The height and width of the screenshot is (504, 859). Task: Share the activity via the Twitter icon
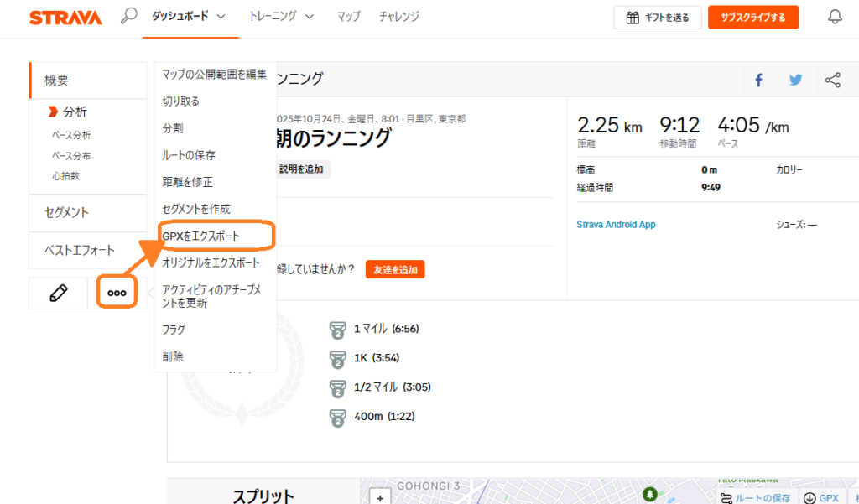point(795,79)
